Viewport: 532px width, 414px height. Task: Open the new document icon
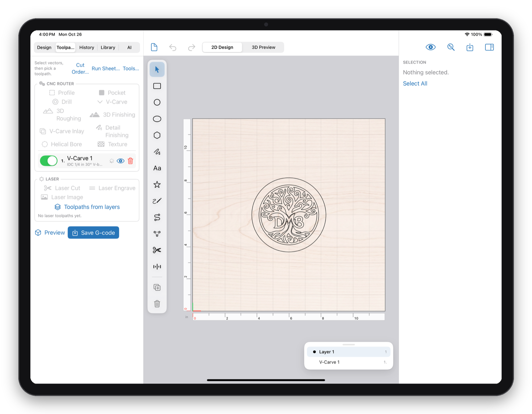coord(154,47)
